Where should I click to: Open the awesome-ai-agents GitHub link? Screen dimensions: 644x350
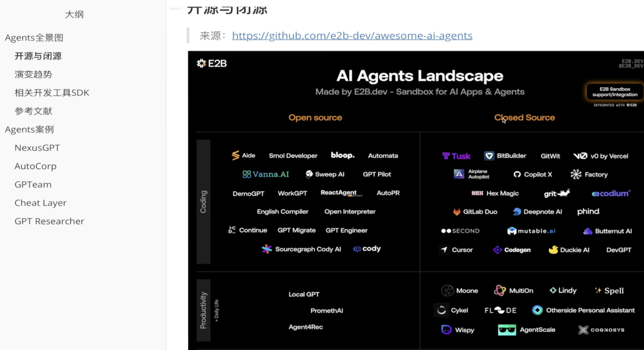pyautogui.click(x=352, y=36)
